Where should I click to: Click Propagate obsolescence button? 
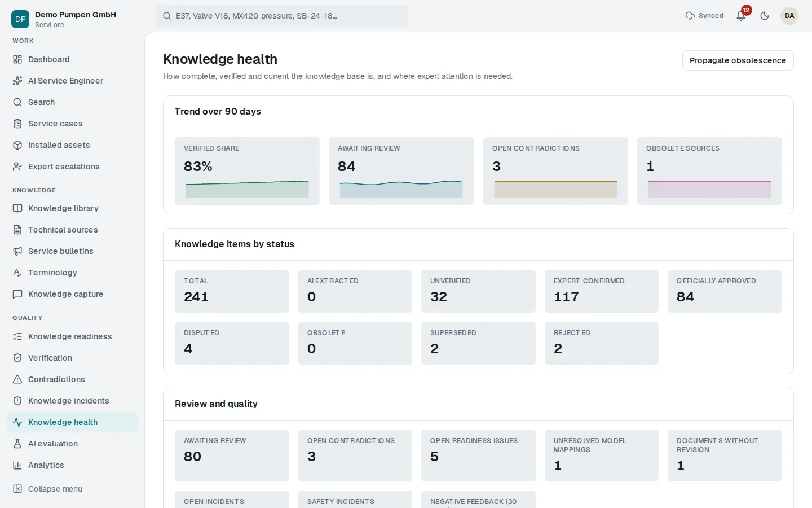tap(738, 60)
